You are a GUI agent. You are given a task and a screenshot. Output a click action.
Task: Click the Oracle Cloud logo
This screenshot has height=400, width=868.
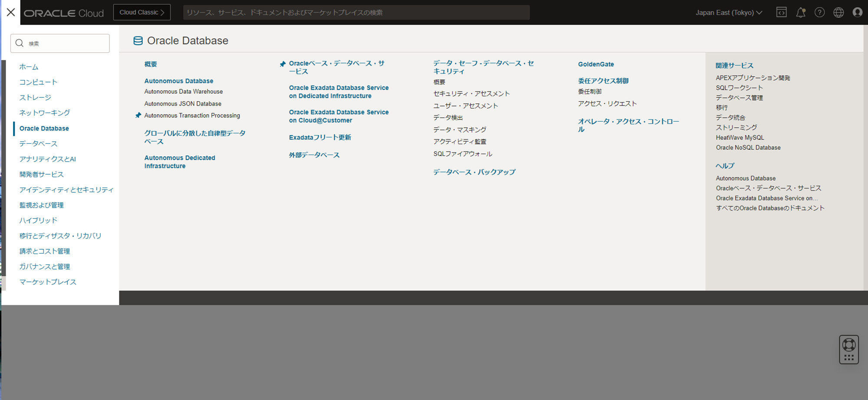64,13
